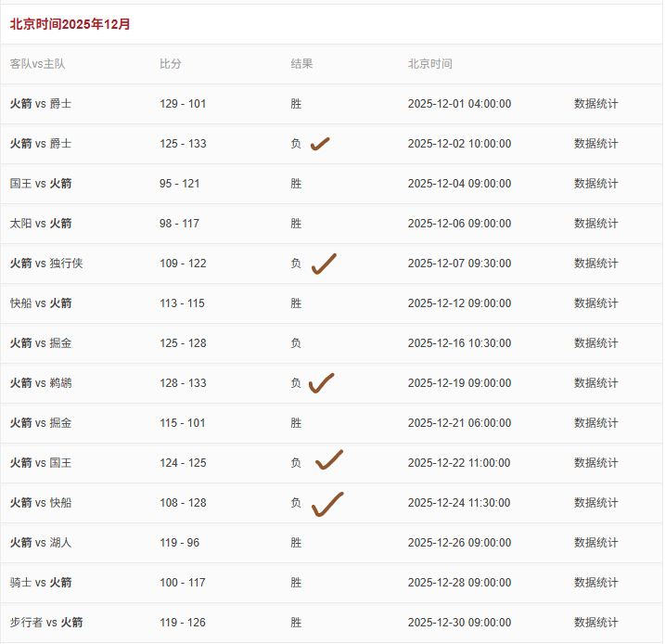
Task: Click the 结果 column header
Action: pyautogui.click(x=301, y=64)
